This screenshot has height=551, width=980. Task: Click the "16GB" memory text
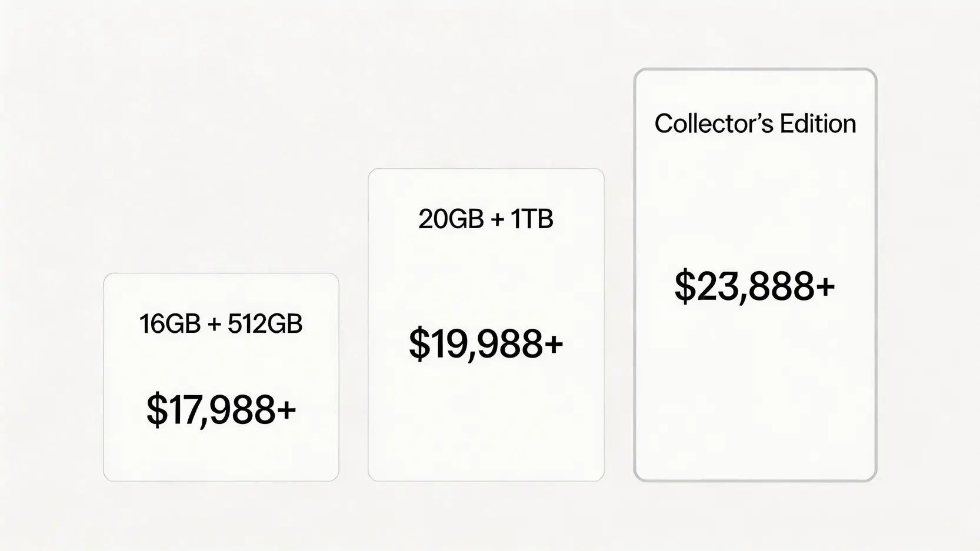(x=170, y=324)
